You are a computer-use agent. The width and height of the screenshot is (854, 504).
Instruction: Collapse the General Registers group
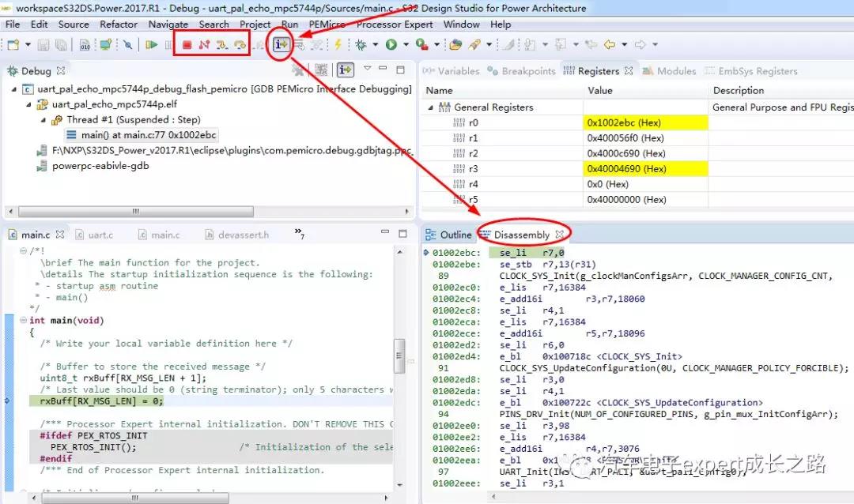431,107
